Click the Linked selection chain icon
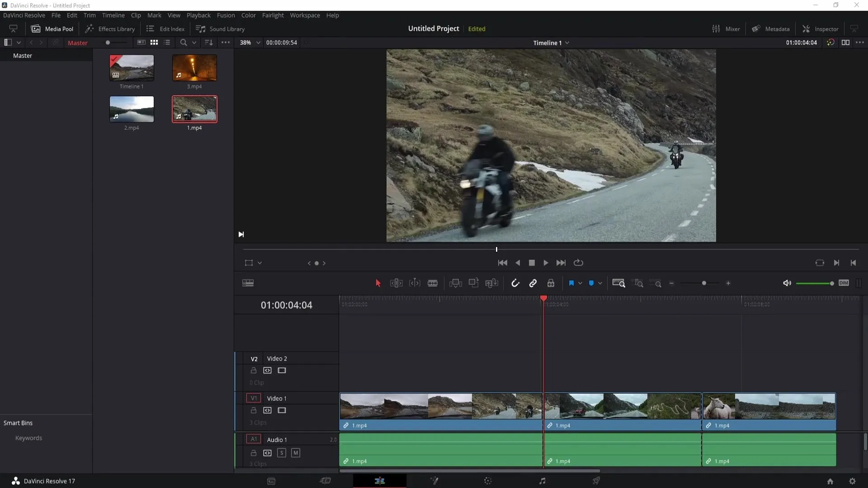The width and height of the screenshot is (868, 488). click(533, 283)
